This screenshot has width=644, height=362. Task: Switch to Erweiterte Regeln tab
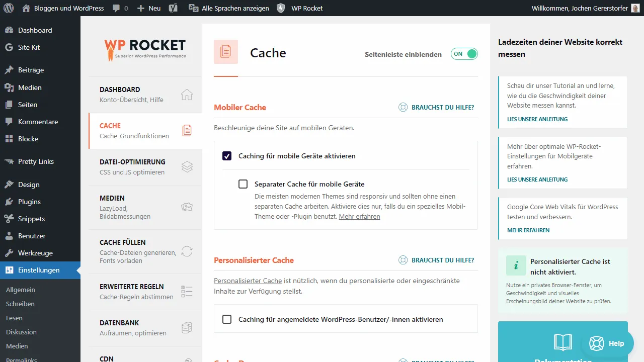pos(145,292)
